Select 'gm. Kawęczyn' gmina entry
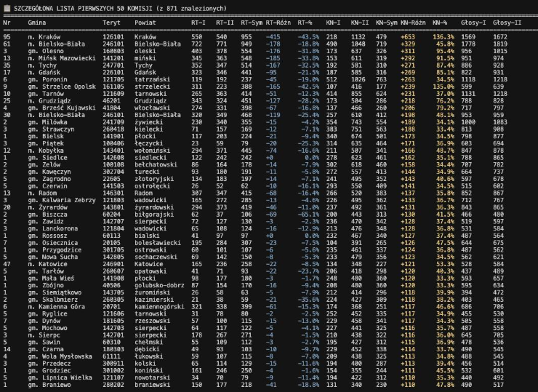This screenshot has height=392, width=538. (49, 172)
